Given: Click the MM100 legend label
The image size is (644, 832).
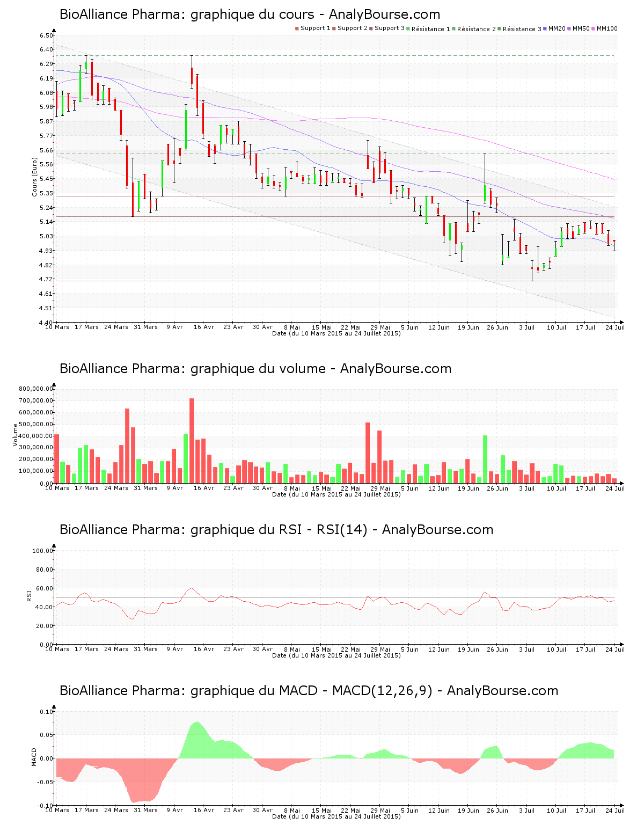Looking at the screenshot, I should [x=607, y=28].
